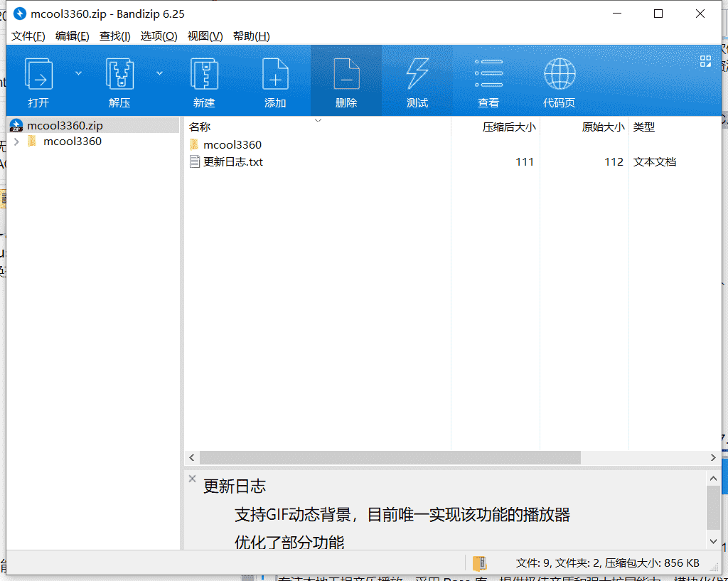This screenshot has width=728, height=581.
Task: Minimize the Bandizip window
Action: click(x=617, y=14)
